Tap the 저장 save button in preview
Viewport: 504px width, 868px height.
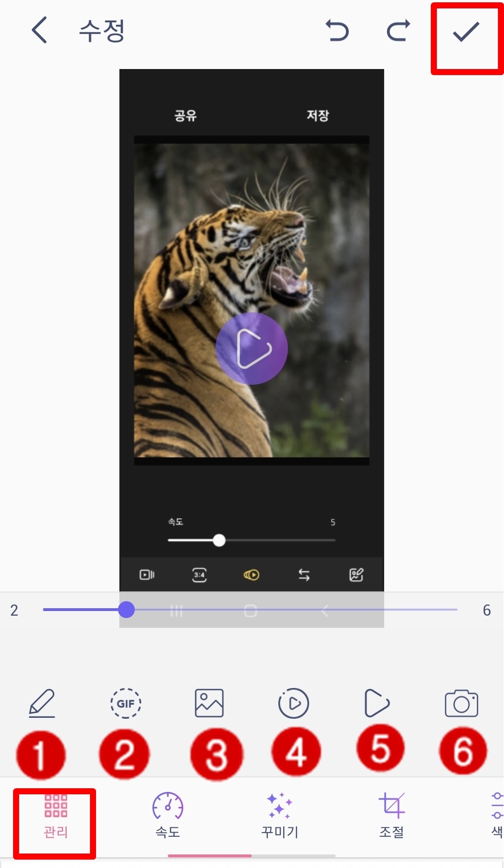point(318,115)
